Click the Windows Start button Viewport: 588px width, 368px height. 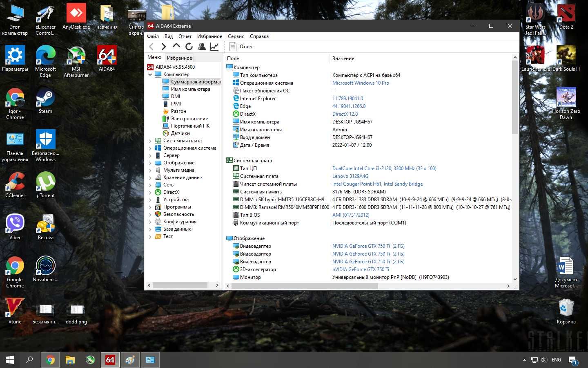click(x=10, y=360)
